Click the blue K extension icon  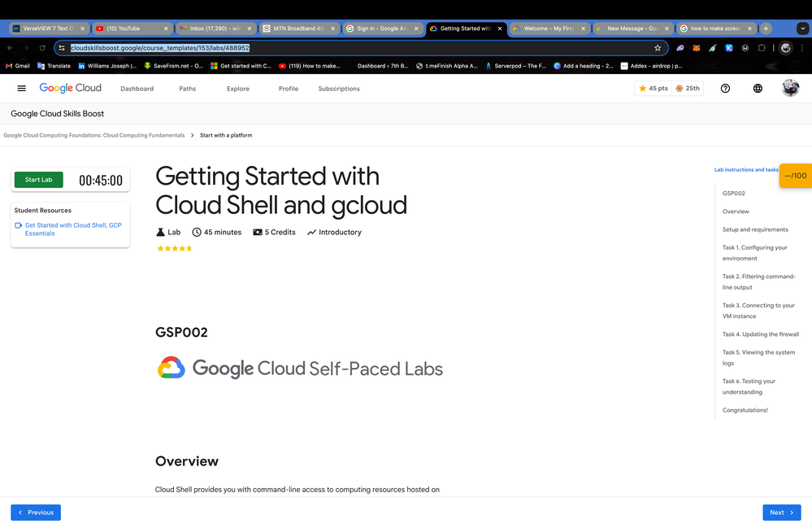click(x=728, y=48)
